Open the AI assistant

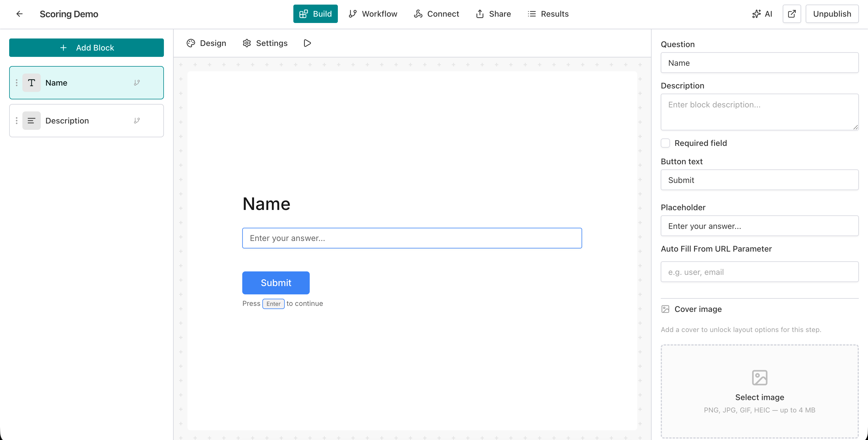(x=762, y=14)
